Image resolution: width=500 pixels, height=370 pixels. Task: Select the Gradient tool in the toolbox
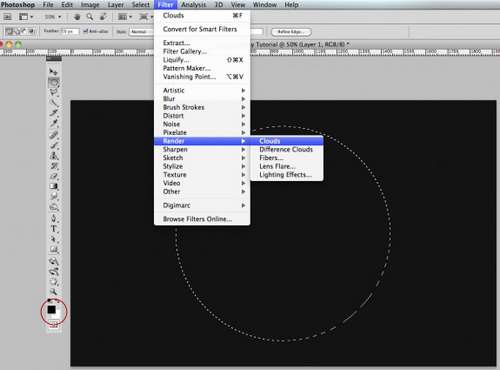(x=54, y=186)
